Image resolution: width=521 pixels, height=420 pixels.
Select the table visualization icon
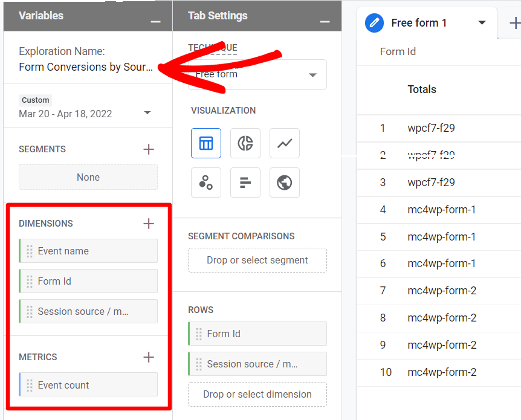(206, 143)
